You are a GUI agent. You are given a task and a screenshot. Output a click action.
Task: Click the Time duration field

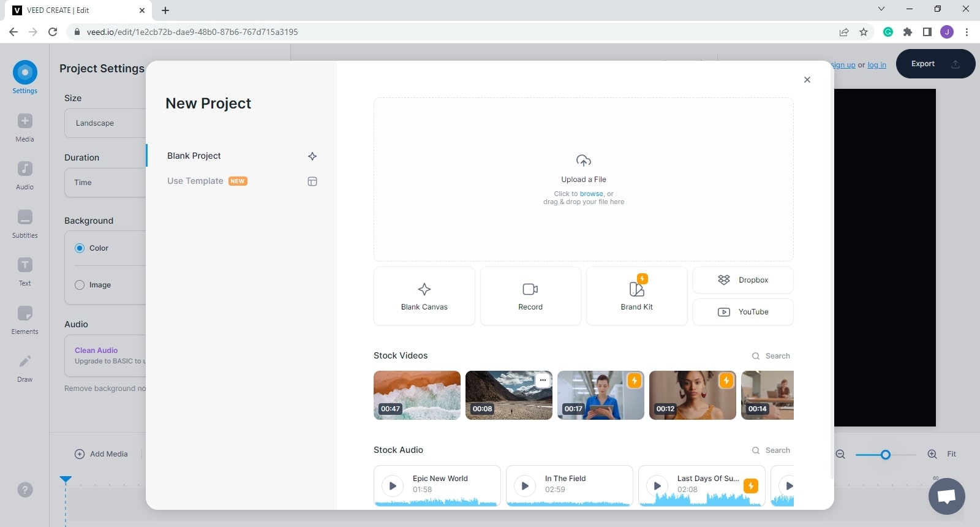click(x=105, y=183)
